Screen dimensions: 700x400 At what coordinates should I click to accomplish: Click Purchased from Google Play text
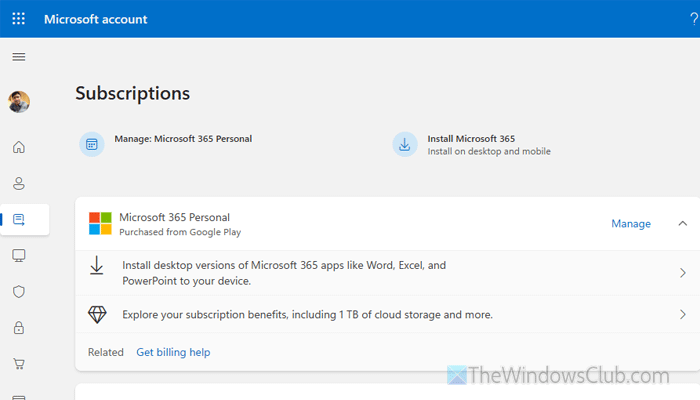pyautogui.click(x=180, y=232)
